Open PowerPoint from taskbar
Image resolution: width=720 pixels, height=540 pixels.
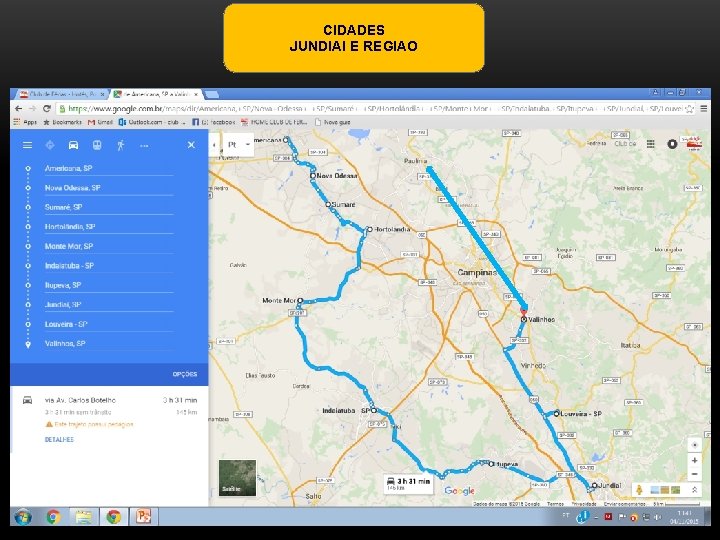click(x=144, y=517)
